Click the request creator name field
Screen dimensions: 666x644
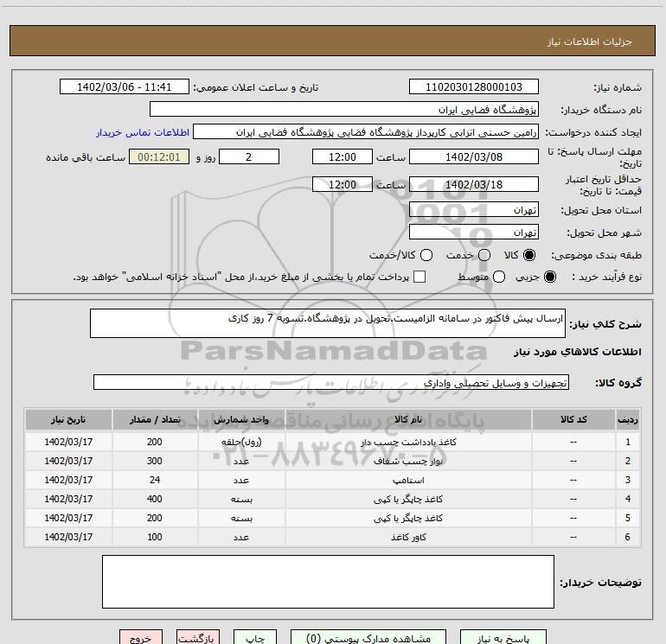pos(366,131)
